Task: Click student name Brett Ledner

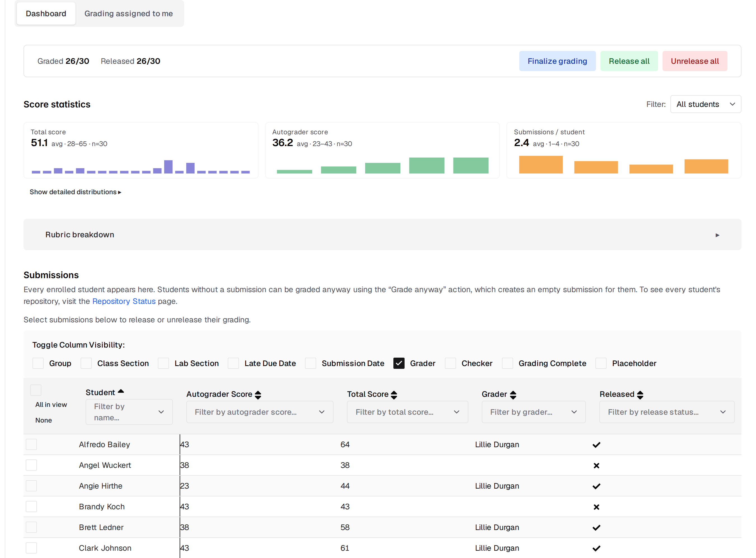Action: (x=101, y=527)
